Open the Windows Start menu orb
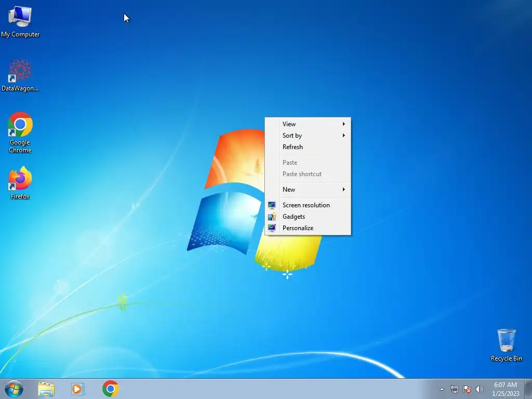 pos(14,389)
